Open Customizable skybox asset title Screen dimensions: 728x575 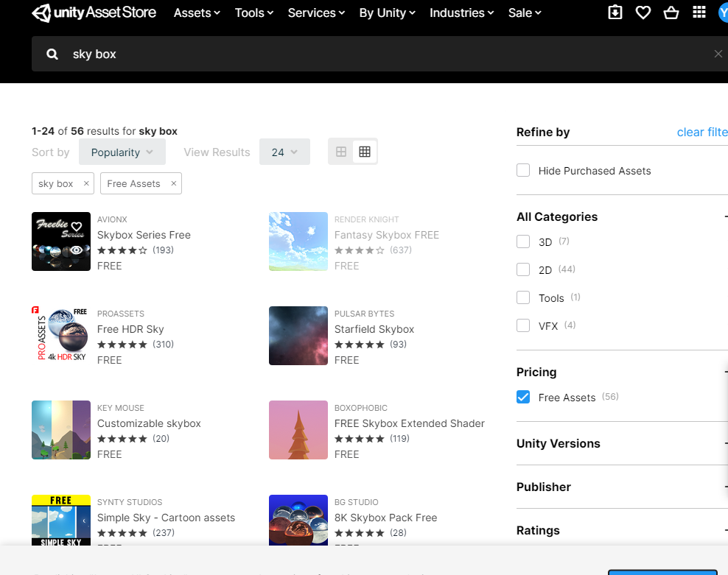(x=149, y=423)
